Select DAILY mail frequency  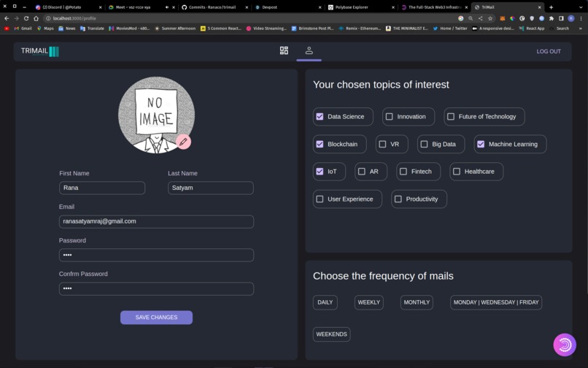tap(325, 302)
